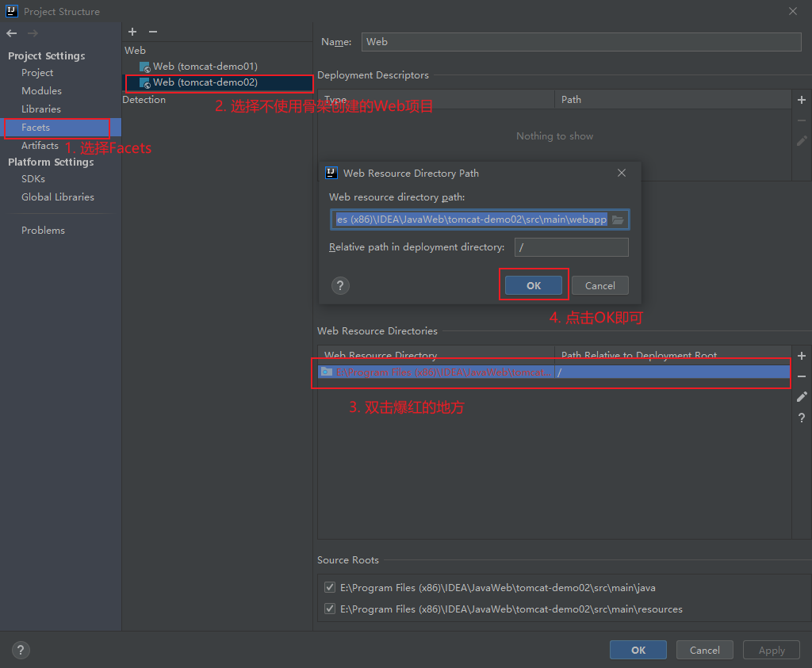Remove deployment descriptor with minus icon
Viewport: 812px width, 668px height.
click(x=802, y=120)
